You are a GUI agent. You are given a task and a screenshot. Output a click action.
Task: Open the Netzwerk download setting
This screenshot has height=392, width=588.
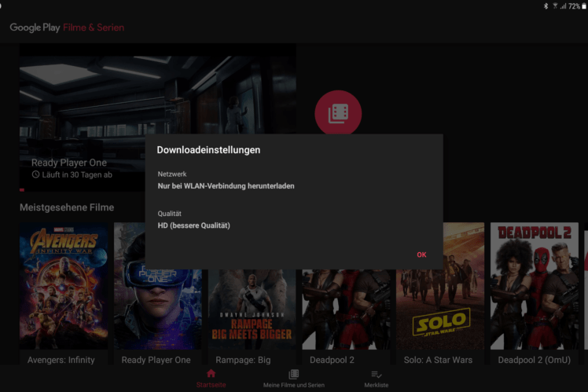[294, 180]
